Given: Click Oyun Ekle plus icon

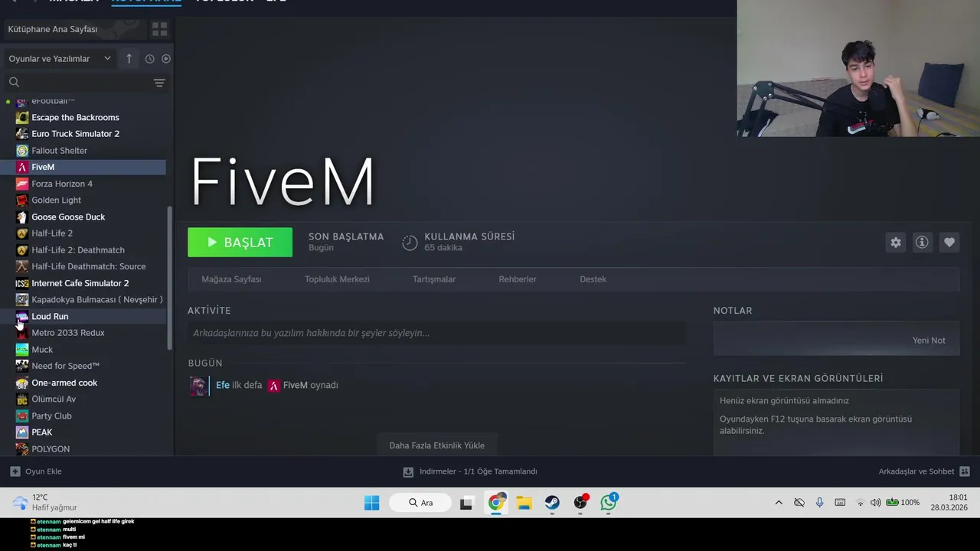Looking at the screenshot, I should [x=15, y=471].
